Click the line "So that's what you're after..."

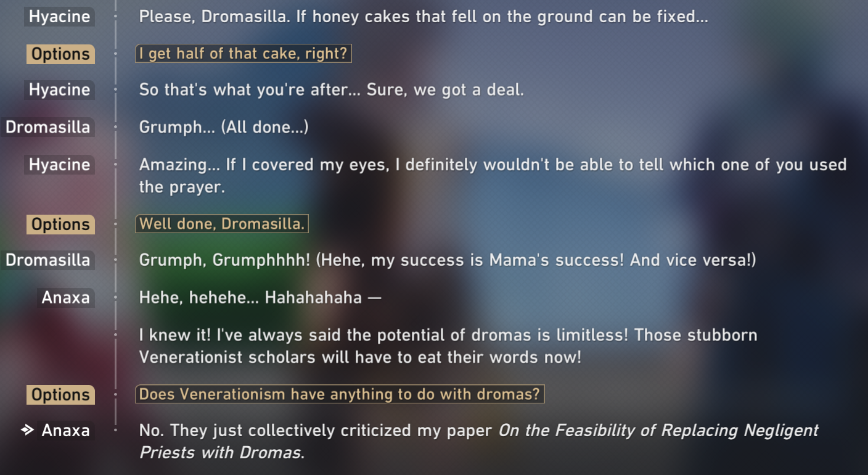pos(332,90)
